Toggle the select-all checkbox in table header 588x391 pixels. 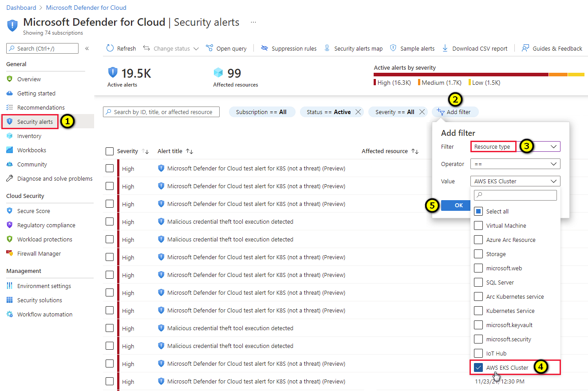(x=110, y=151)
